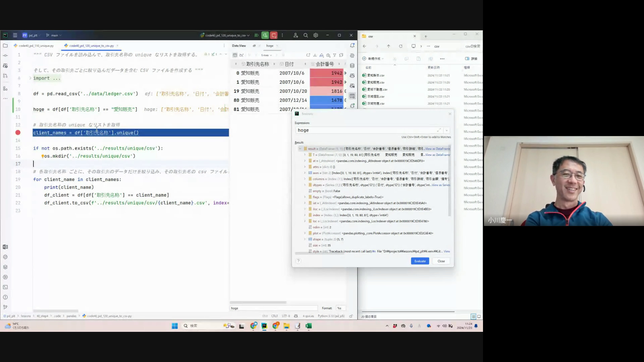Click View as DataFrame link for result
This screenshot has width=644, height=362.
(x=437, y=149)
